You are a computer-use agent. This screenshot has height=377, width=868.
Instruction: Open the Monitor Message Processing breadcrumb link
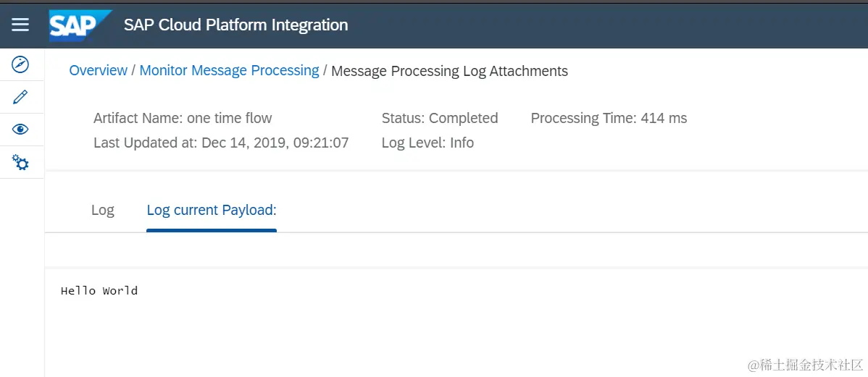coord(229,71)
